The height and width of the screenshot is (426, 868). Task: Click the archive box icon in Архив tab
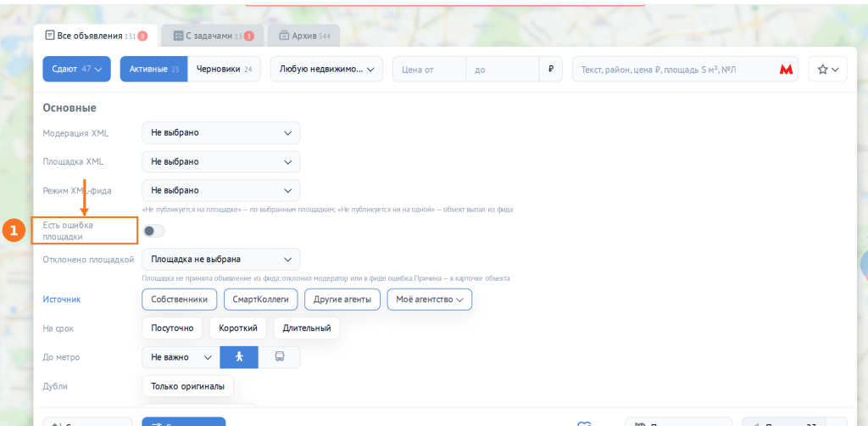[284, 36]
